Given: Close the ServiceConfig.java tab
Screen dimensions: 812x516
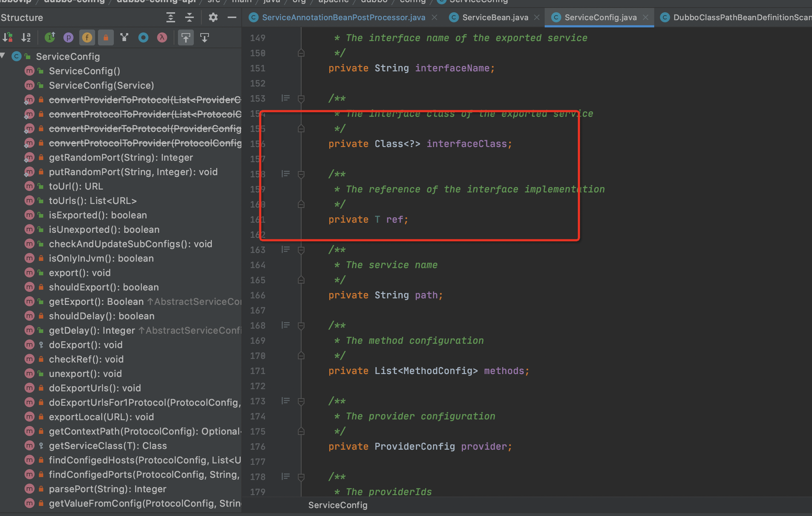Looking at the screenshot, I should tap(646, 17).
